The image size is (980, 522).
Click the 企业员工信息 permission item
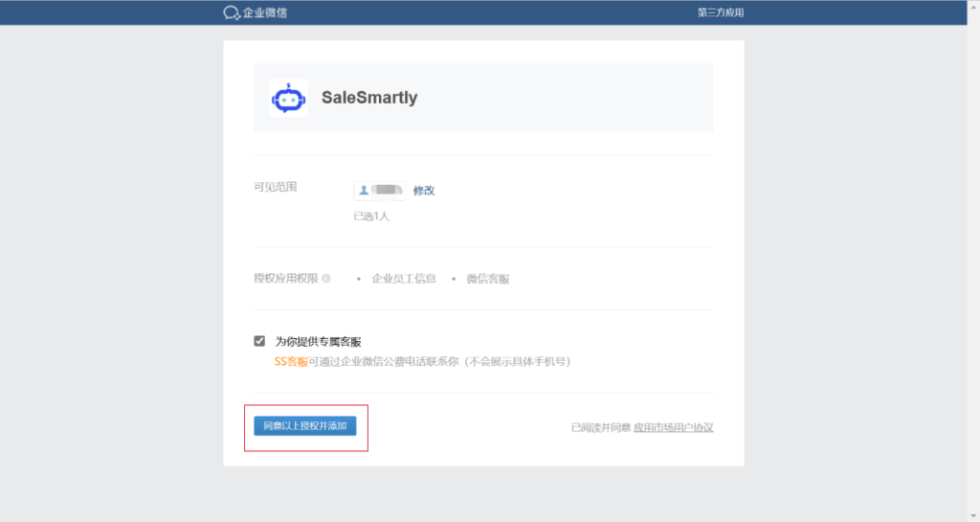pyautogui.click(x=404, y=279)
